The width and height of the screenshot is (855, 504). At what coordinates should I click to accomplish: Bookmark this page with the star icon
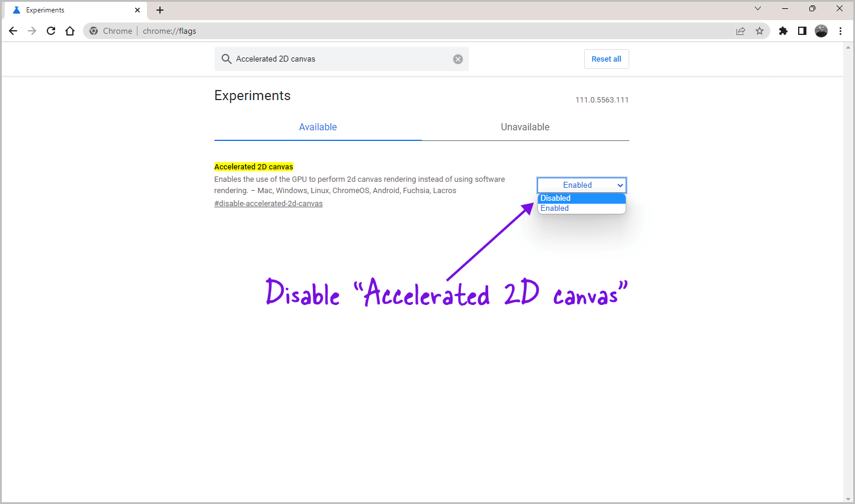[760, 31]
